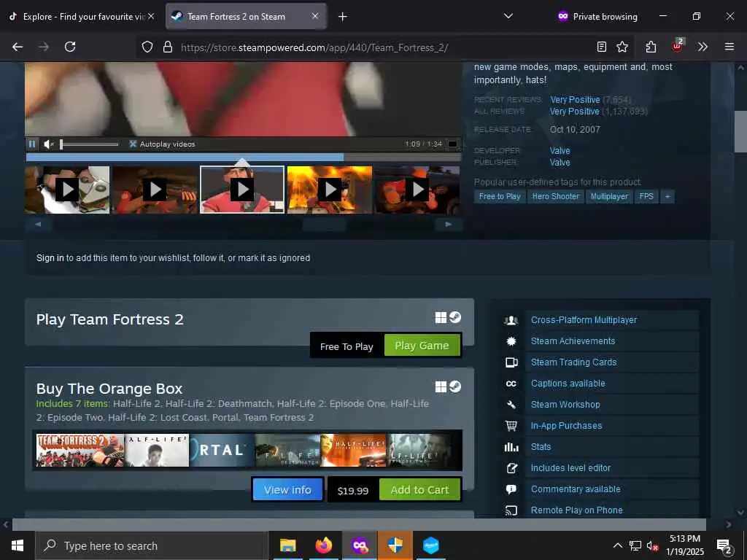Toggle the Autoplay videos checkbox

coord(133,144)
